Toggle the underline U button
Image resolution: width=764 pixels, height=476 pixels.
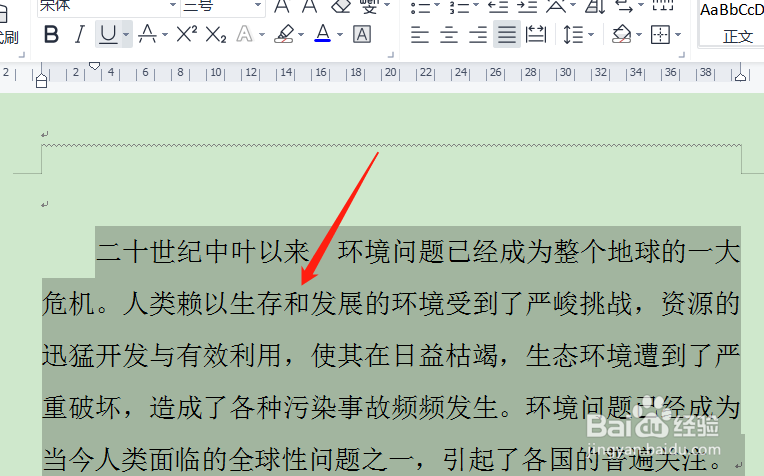pos(108,35)
